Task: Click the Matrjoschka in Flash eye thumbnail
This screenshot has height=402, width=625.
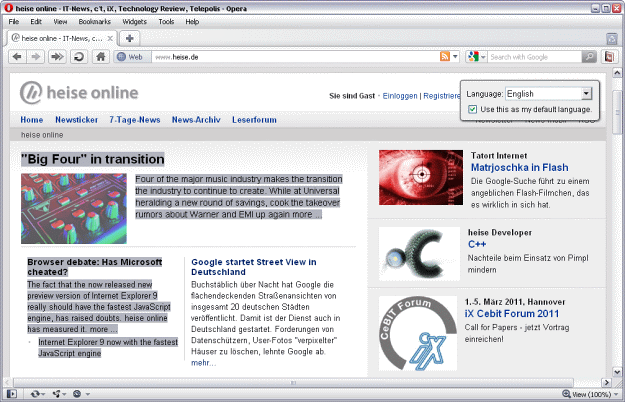Action: click(421, 177)
